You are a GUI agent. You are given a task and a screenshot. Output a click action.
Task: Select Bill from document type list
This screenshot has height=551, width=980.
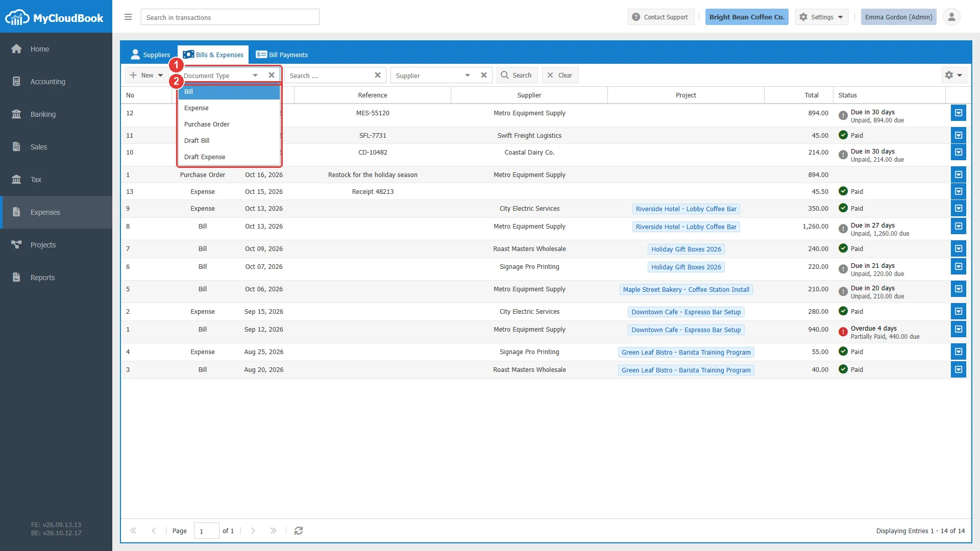coord(229,92)
